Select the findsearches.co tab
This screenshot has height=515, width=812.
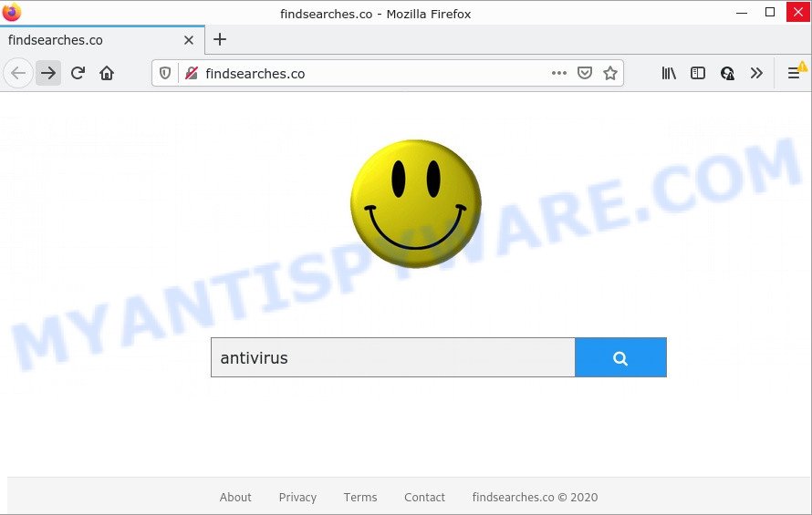pyautogui.click(x=102, y=40)
